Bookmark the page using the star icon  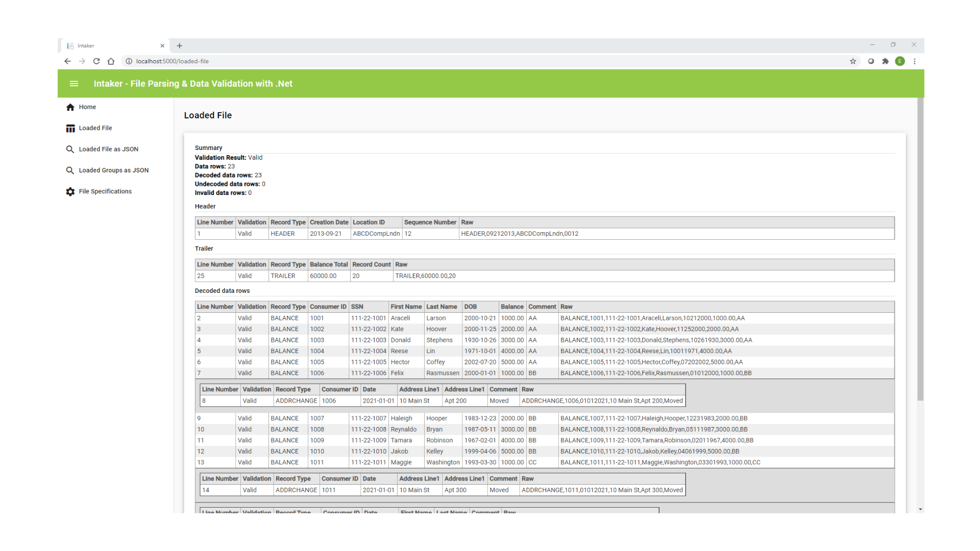(x=853, y=61)
